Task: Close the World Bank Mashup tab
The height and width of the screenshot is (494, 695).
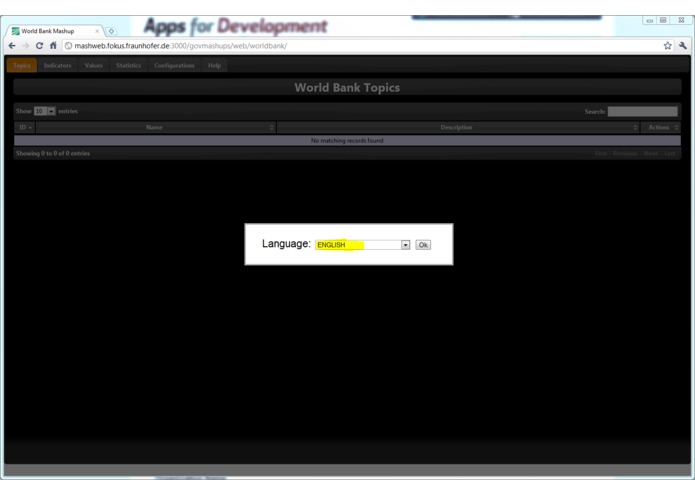Action: (97, 31)
